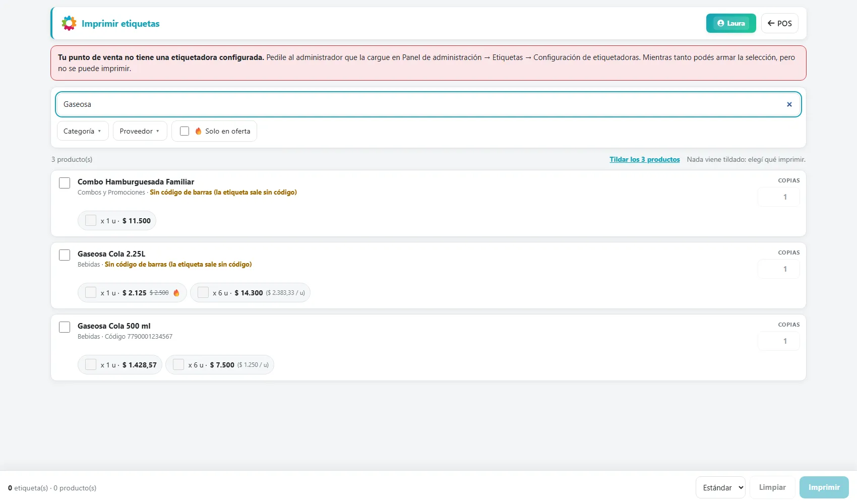Open the Categoría filter dropdown
This screenshot has width=857, height=504.
[83, 131]
